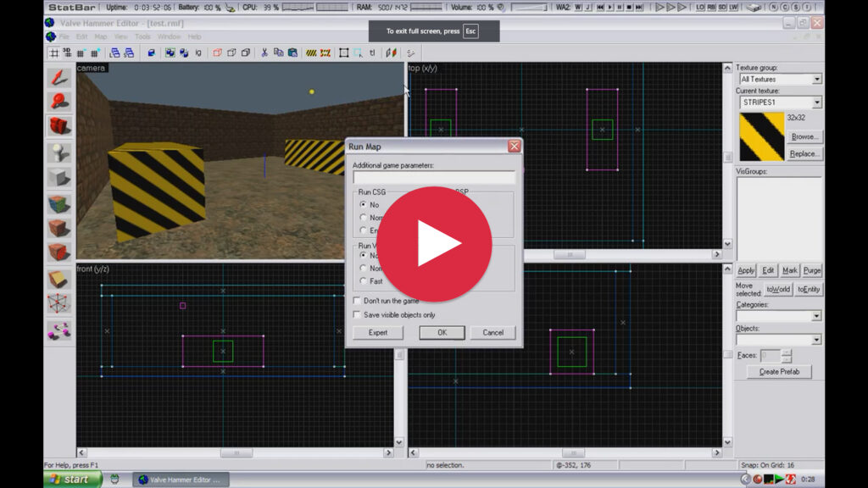Play the video with red play button

coord(434,244)
